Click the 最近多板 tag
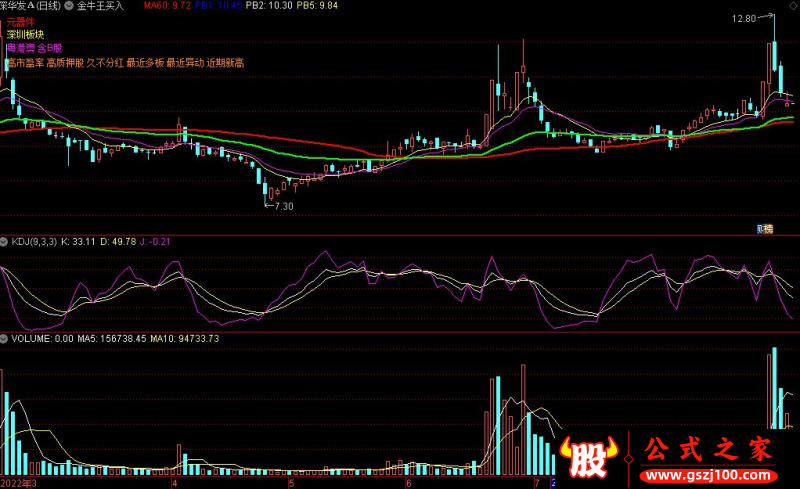The width and height of the screenshot is (800, 489). pyautogui.click(x=145, y=63)
